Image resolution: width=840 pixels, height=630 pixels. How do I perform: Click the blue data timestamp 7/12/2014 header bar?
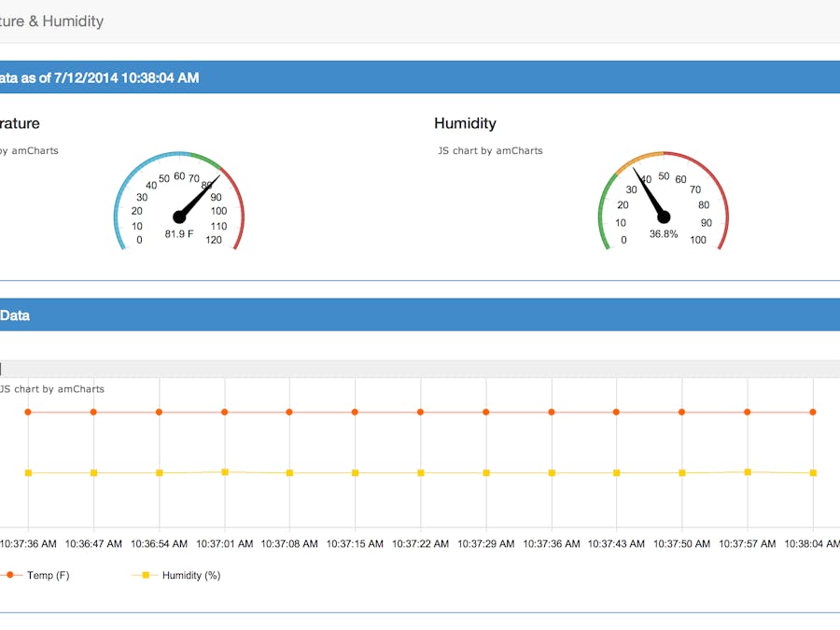pos(420,77)
